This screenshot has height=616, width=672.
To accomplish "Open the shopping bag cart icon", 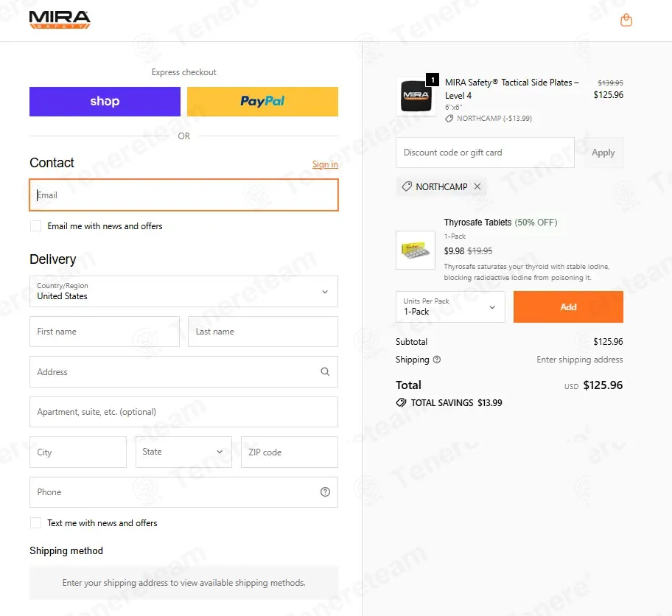I will 626,20.
